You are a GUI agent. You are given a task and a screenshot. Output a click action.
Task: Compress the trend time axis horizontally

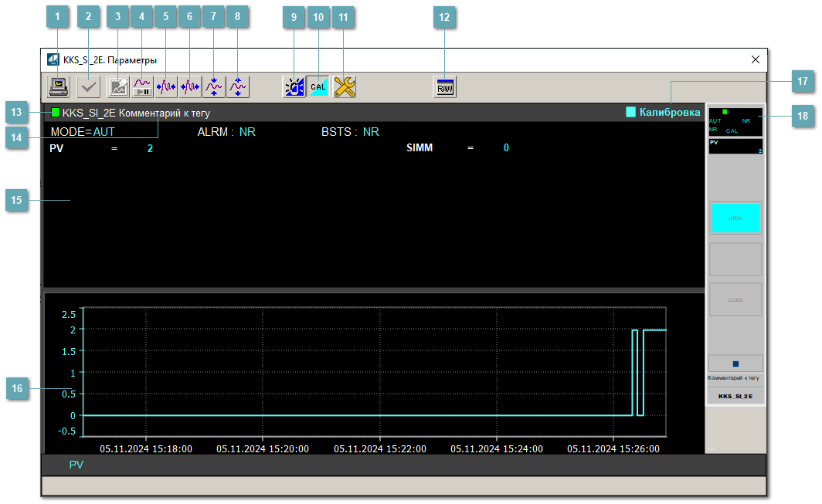pos(166,87)
